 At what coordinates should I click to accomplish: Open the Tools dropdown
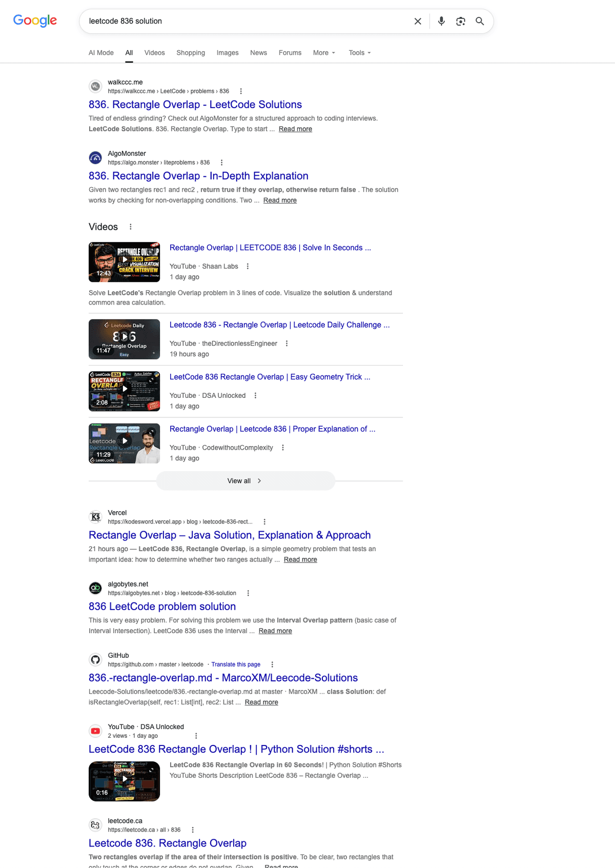point(360,53)
